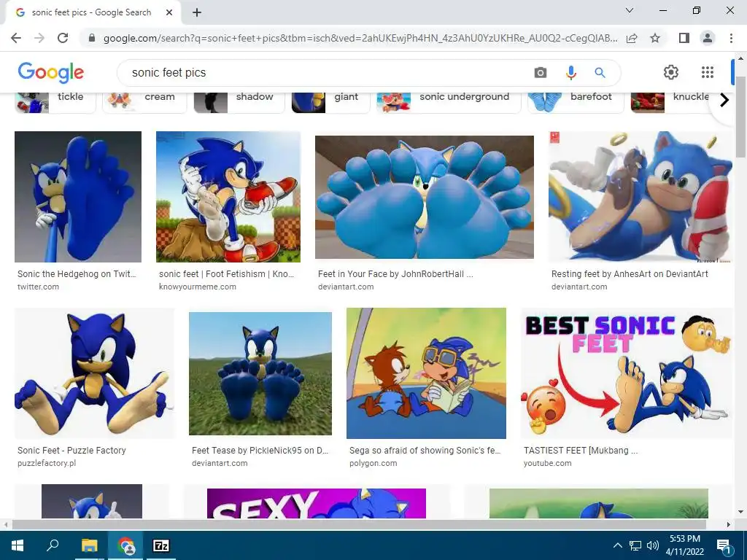Open the Chrome profile avatar menu

(708, 38)
